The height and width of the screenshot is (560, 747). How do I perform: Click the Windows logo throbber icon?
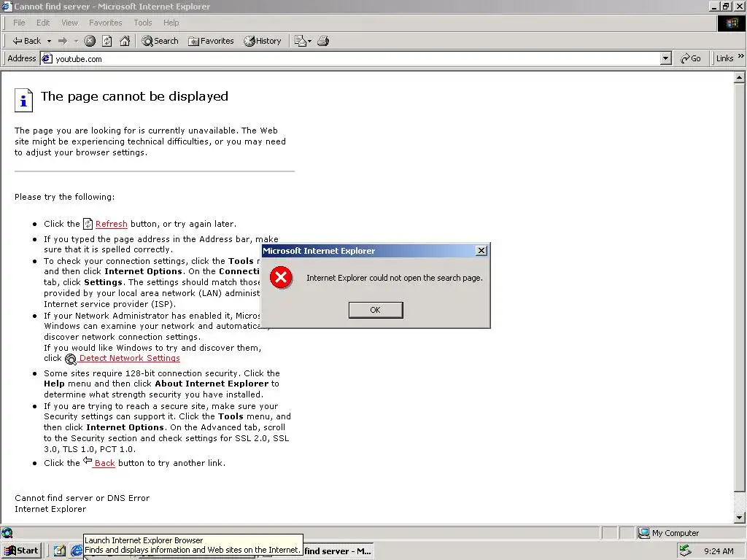point(731,23)
